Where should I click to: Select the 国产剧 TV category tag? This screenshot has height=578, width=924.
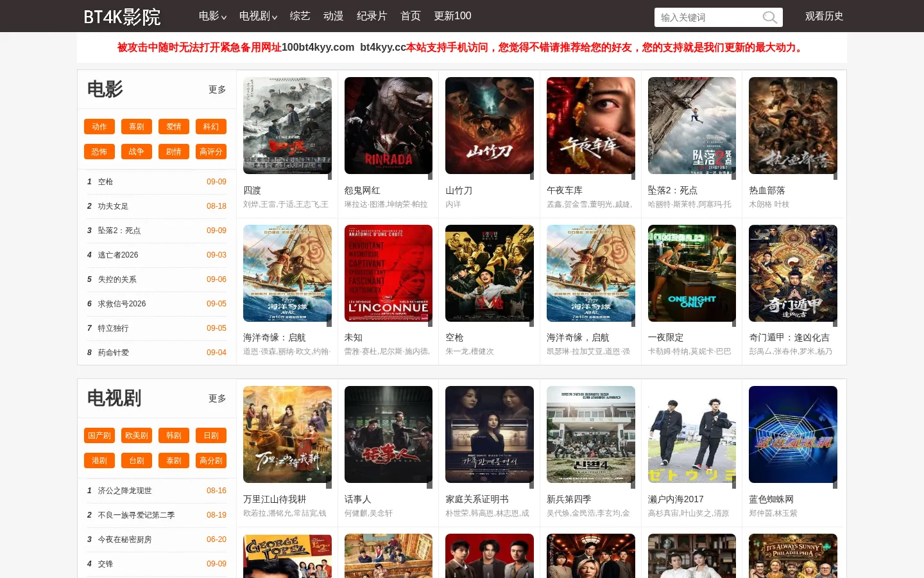pyautogui.click(x=99, y=435)
